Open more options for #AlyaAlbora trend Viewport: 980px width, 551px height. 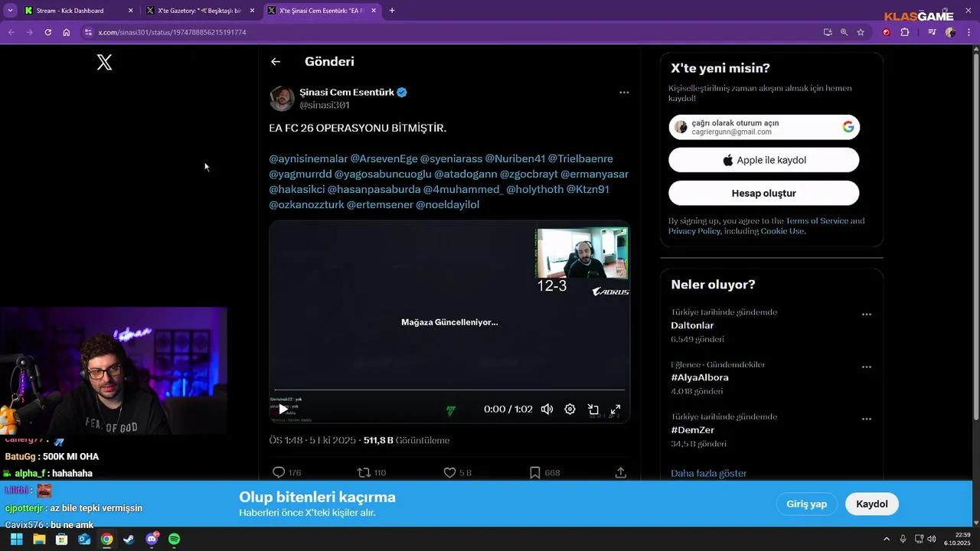click(867, 367)
